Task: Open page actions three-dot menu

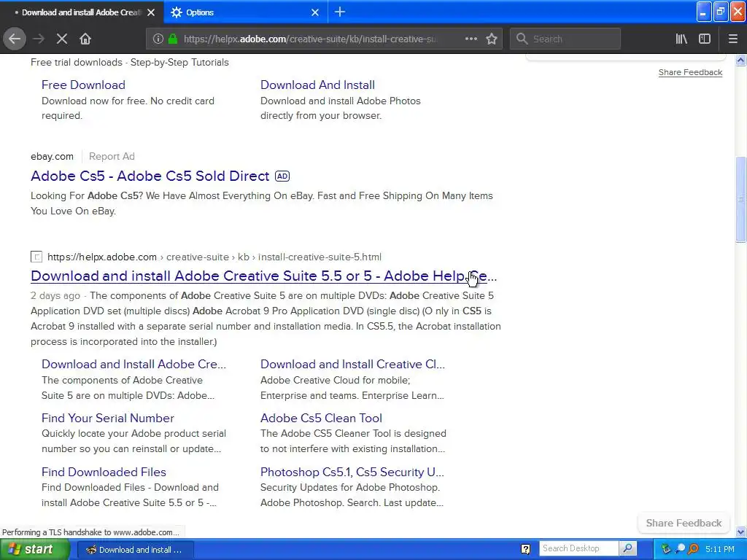Action: pos(471,39)
